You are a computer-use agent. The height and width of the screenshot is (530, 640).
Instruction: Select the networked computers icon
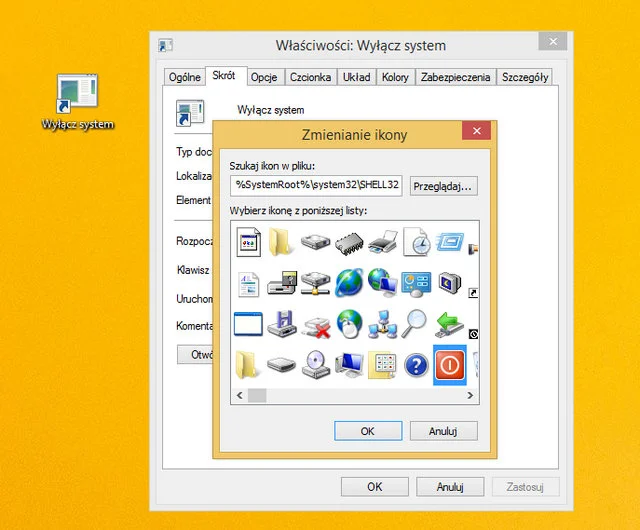coord(383,324)
